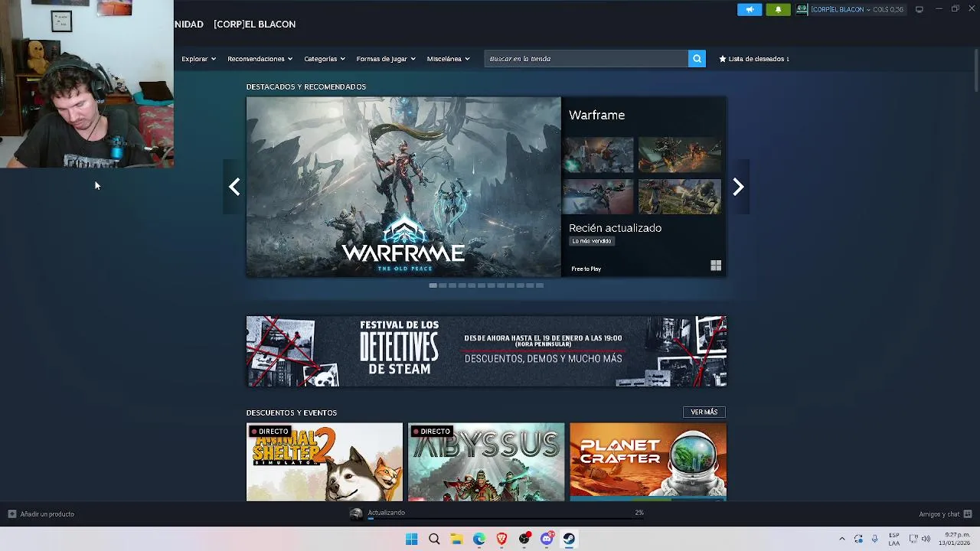Click the Actualizando status text
Screen dimensions: 980x551
click(x=387, y=513)
